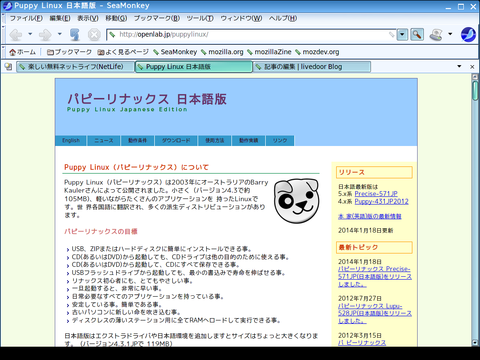Click the 'パピーリナックスの目標' heading
Viewport: 480px width, 360px height.
[x=101, y=231]
